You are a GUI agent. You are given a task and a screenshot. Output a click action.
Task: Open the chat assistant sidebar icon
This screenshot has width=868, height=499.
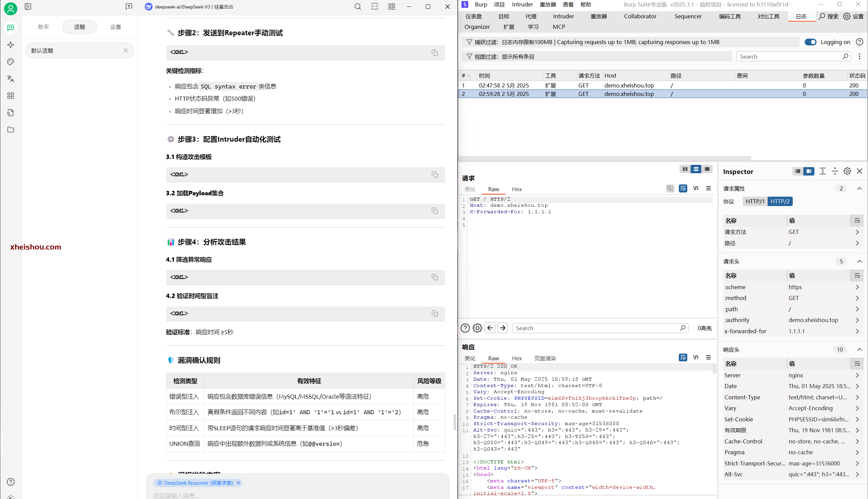[x=11, y=27]
